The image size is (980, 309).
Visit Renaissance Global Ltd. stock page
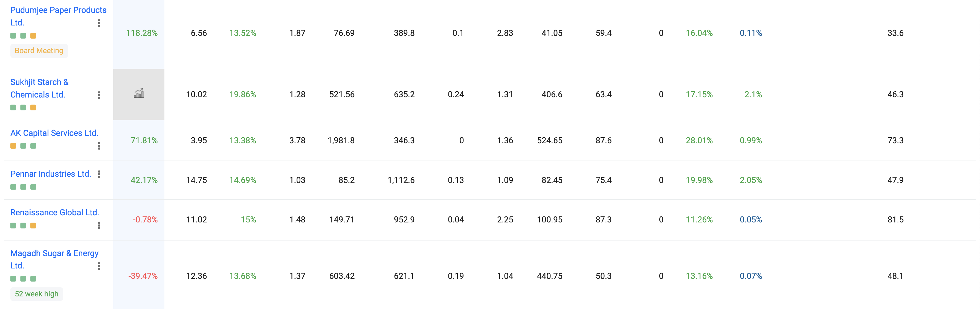tap(54, 212)
